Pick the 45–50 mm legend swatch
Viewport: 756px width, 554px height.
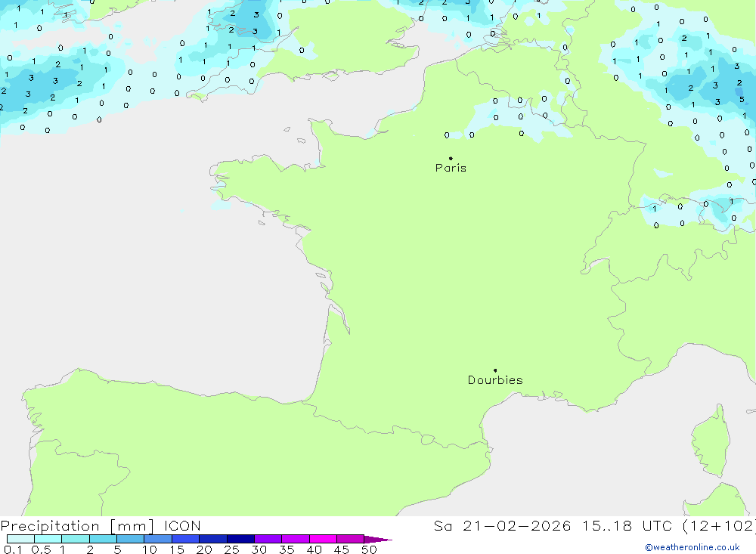coord(351,539)
